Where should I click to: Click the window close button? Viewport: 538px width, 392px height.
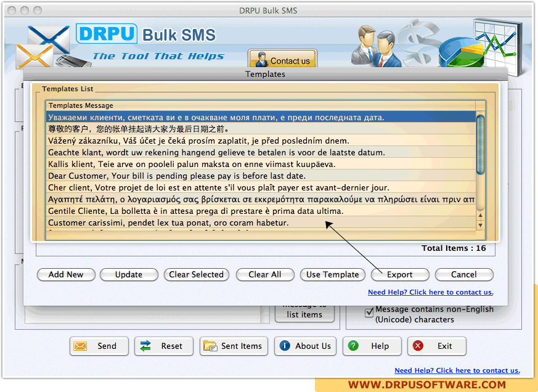12,10
